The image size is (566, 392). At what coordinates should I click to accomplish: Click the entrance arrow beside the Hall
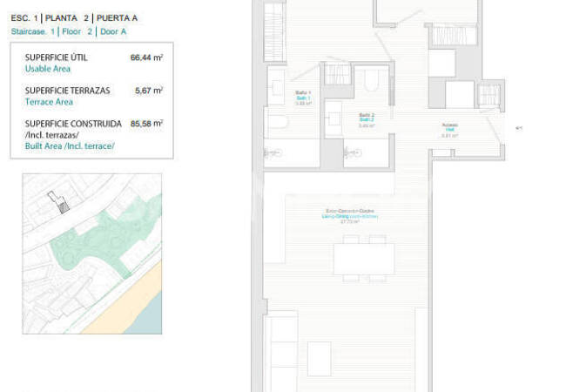tap(519, 128)
